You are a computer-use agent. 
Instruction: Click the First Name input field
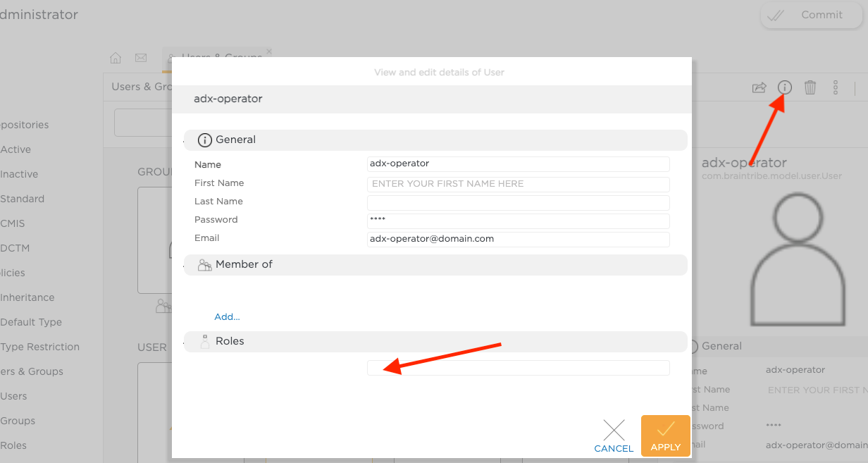tap(518, 184)
